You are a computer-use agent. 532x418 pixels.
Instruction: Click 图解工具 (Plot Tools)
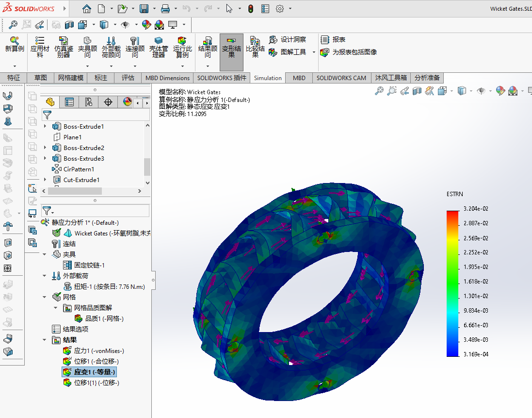(x=288, y=52)
